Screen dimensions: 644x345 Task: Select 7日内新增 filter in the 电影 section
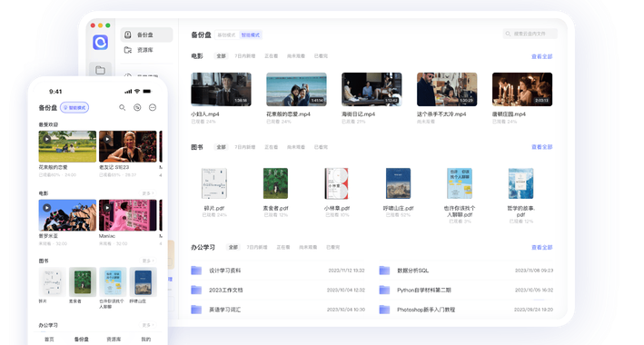pyautogui.click(x=244, y=56)
